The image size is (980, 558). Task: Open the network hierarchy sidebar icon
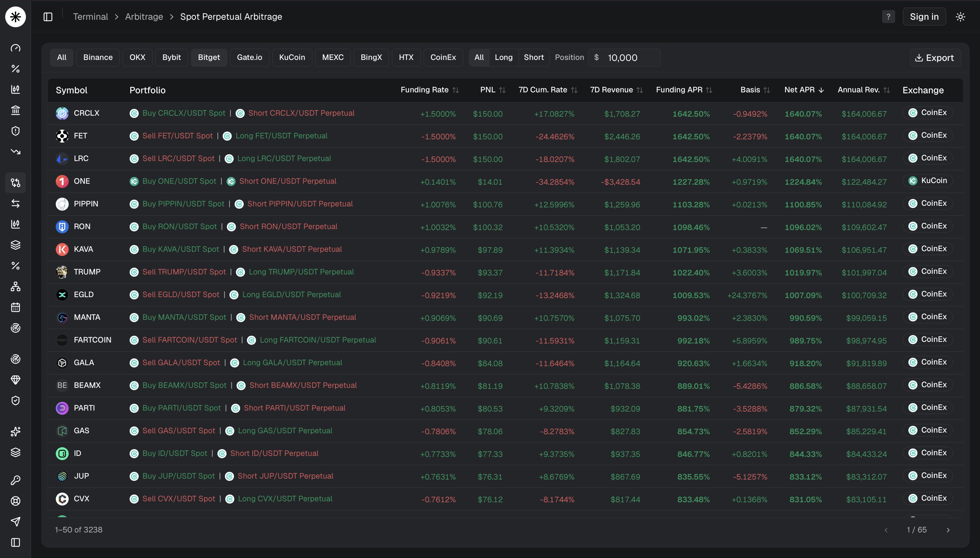[15, 287]
